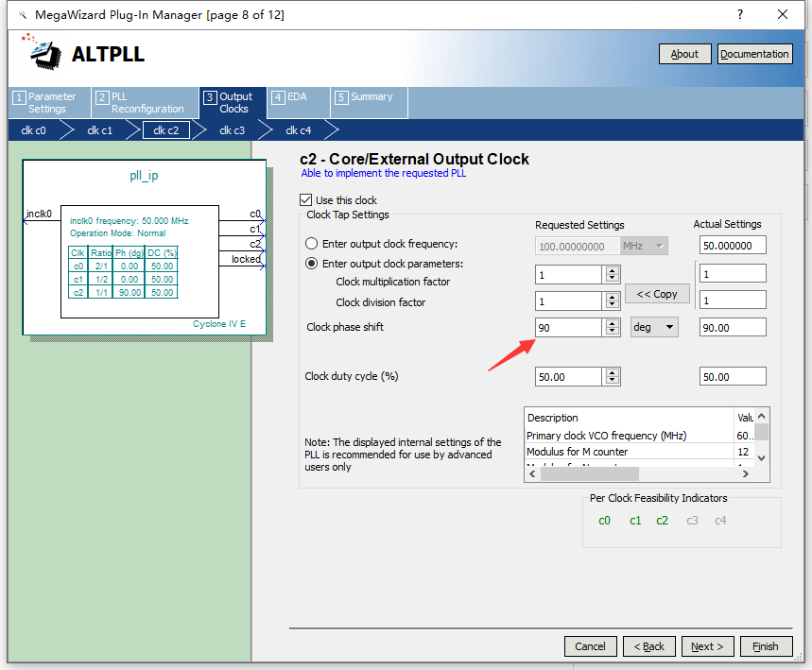Screen dimensions: 812x670
Task: Click the c1 feasibility indicator
Action: pos(635,521)
